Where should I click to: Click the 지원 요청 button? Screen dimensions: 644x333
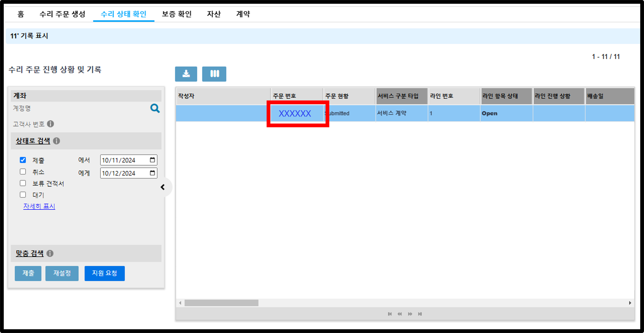click(x=105, y=273)
